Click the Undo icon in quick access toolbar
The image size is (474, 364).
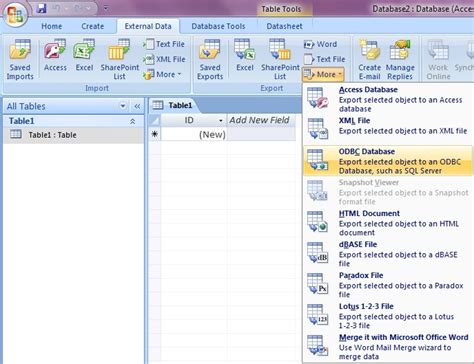(x=57, y=9)
